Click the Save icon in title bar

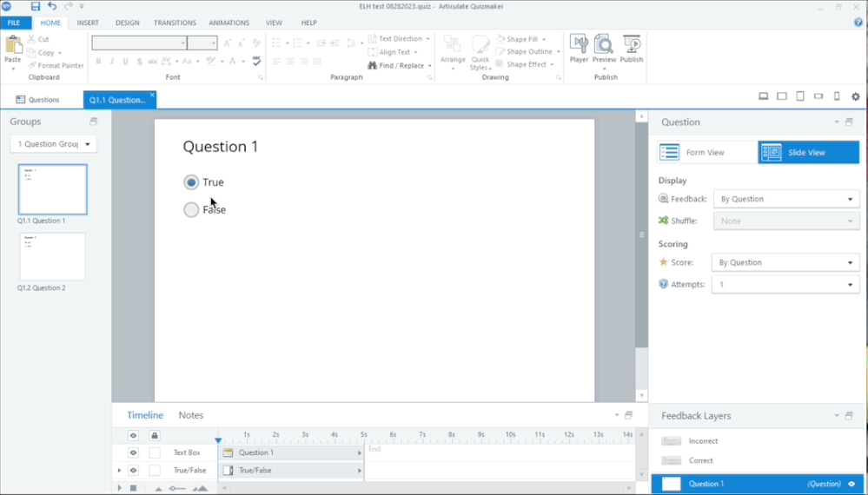pos(36,7)
